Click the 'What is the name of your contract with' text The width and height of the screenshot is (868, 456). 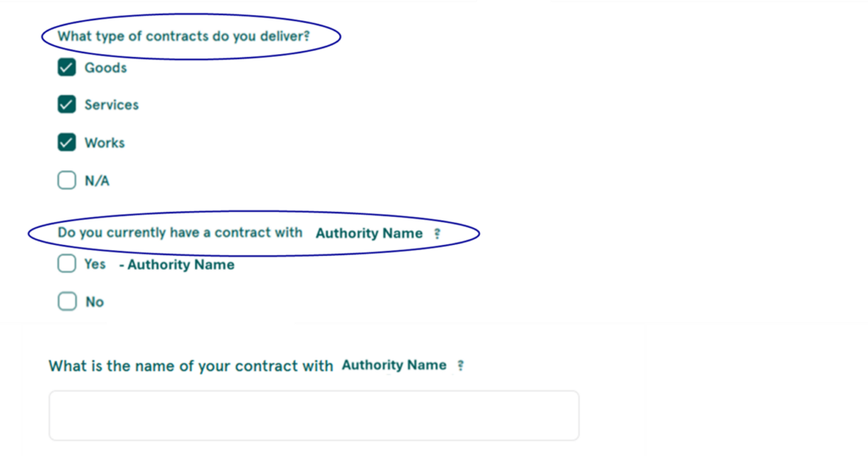pos(191,366)
